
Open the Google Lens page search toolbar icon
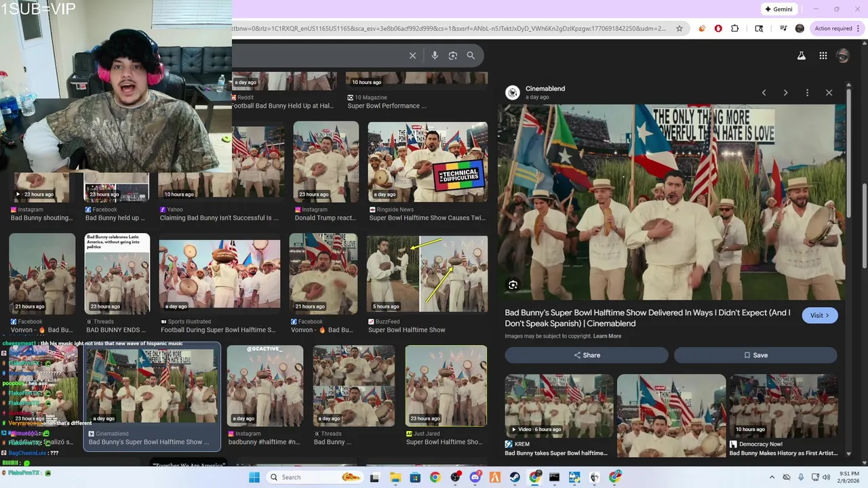[x=759, y=28]
